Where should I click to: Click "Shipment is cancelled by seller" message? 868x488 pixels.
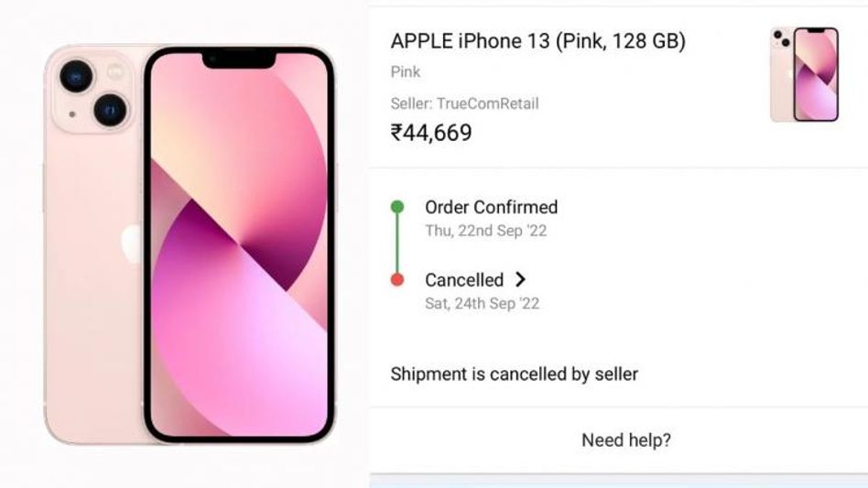pyautogui.click(x=514, y=374)
